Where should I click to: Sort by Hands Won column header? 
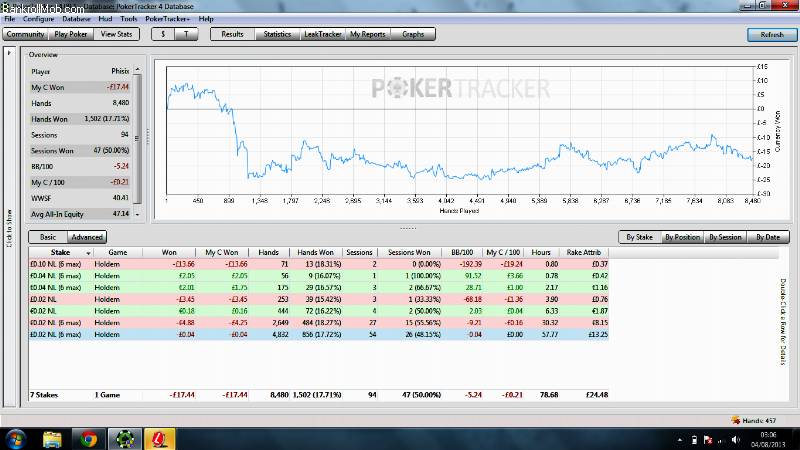click(315, 253)
